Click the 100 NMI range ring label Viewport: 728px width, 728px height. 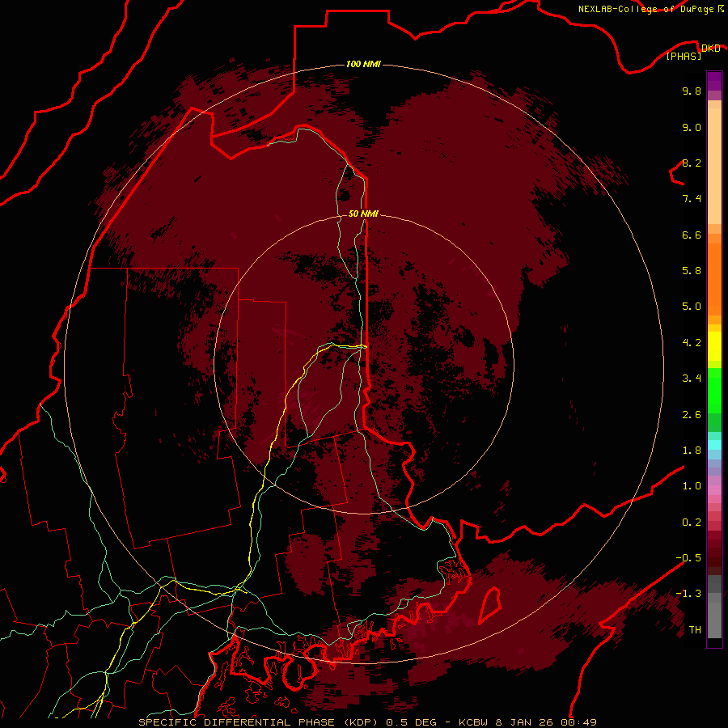coord(363,64)
